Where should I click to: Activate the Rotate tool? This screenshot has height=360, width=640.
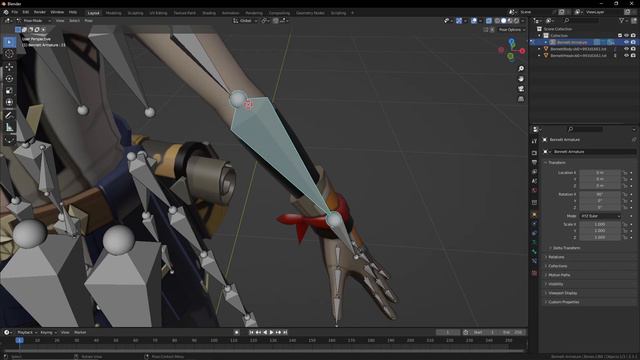tap(9, 79)
